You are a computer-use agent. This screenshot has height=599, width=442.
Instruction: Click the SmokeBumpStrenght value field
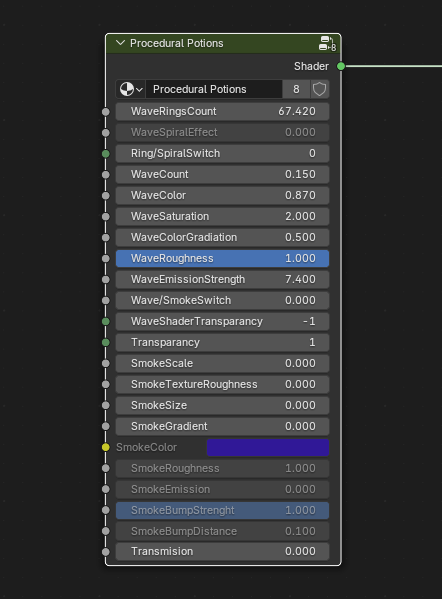click(222, 510)
